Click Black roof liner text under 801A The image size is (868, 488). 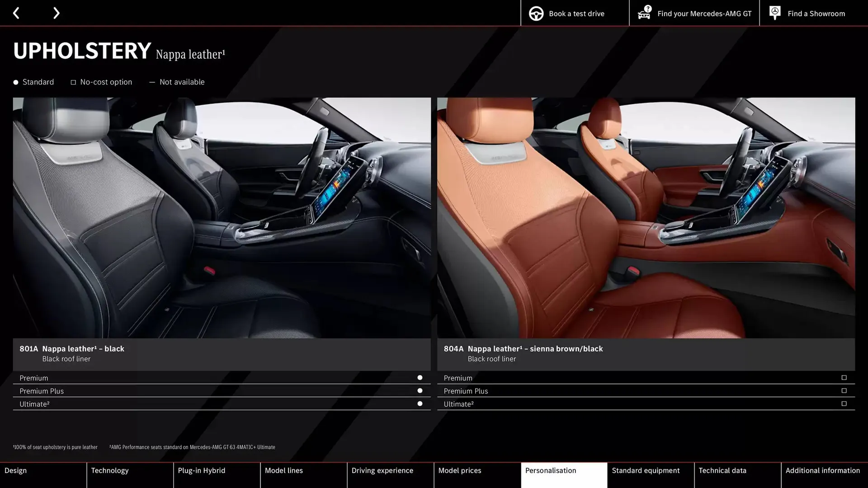66,359
